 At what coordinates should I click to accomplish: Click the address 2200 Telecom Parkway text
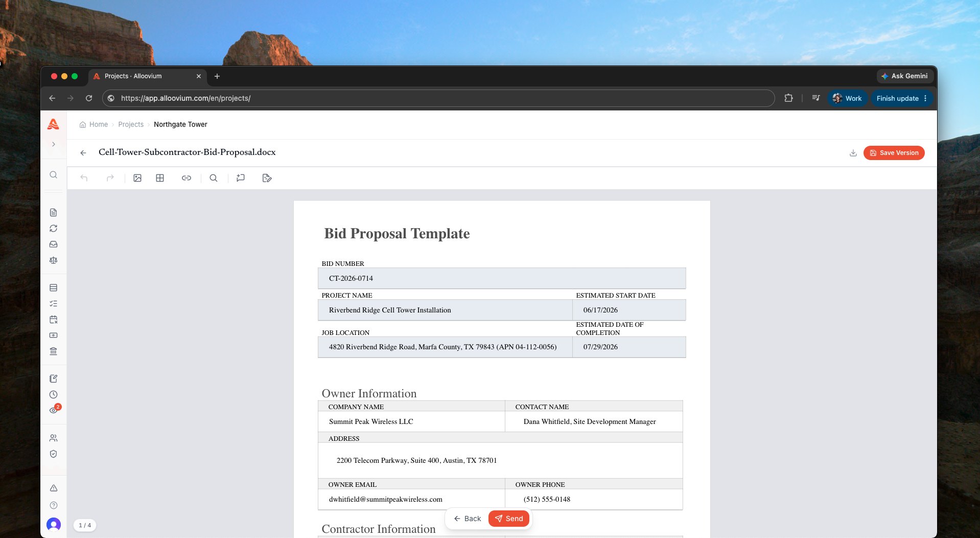[x=416, y=460]
